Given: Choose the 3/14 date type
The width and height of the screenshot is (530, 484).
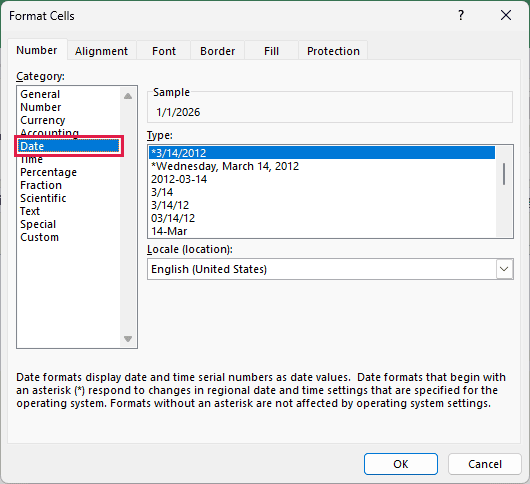Looking at the screenshot, I should click(x=322, y=192).
